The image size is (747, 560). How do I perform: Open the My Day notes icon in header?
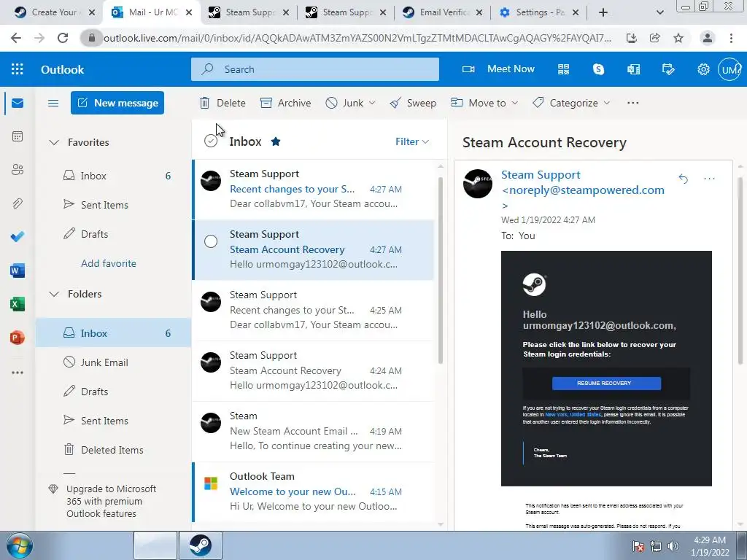(x=668, y=69)
